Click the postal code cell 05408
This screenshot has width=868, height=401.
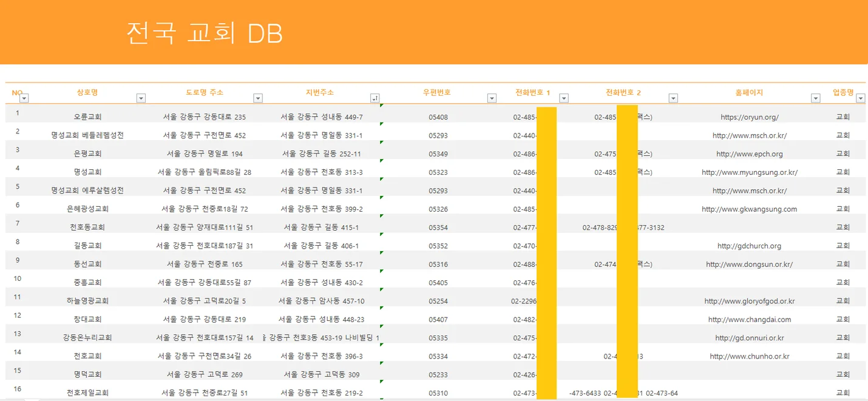[438, 117]
